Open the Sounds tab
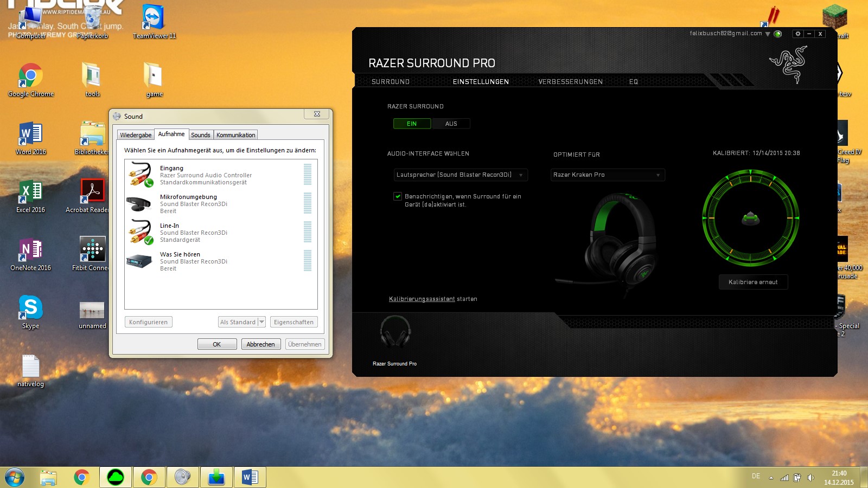The height and width of the screenshot is (488, 868). [x=201, y=135]
